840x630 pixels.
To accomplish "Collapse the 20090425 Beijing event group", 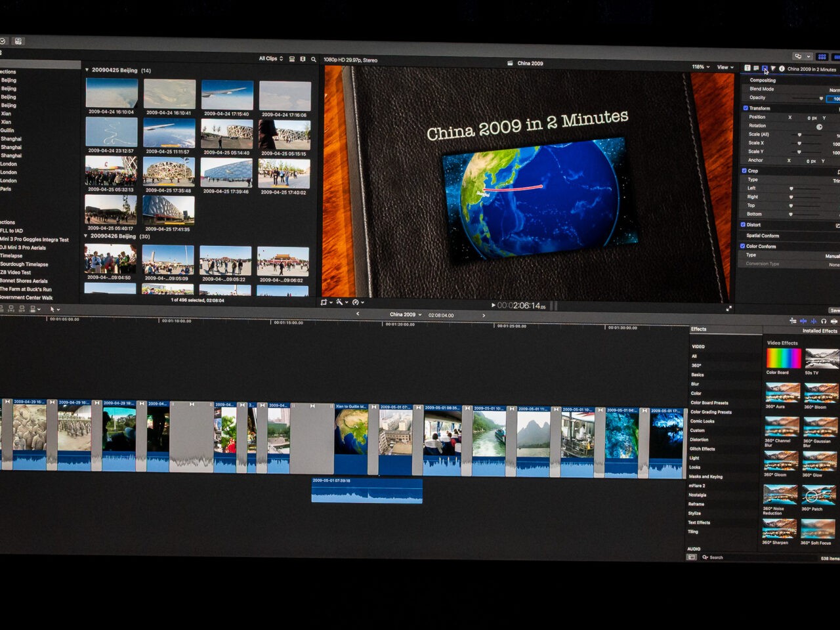I will point(87,70).
